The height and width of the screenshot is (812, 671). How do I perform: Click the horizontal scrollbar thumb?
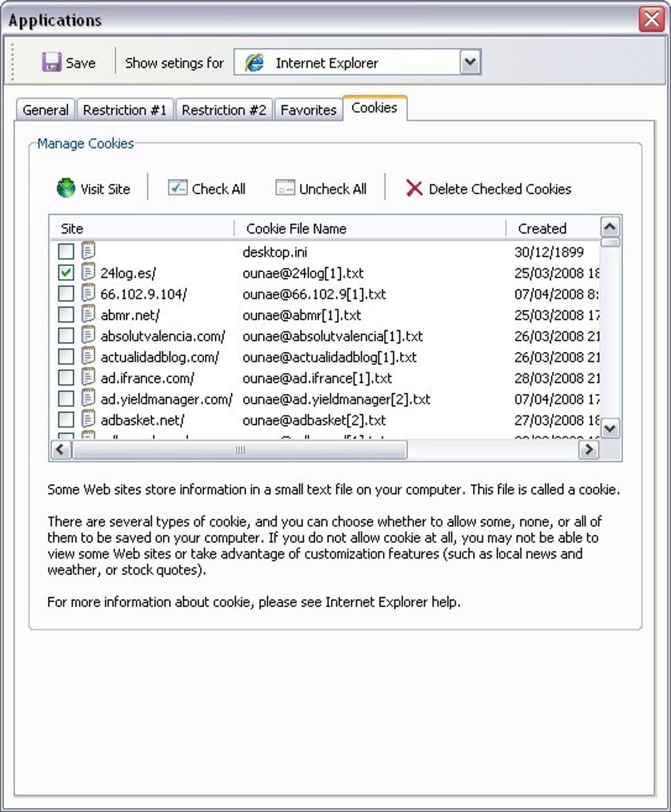click(239, 449)
